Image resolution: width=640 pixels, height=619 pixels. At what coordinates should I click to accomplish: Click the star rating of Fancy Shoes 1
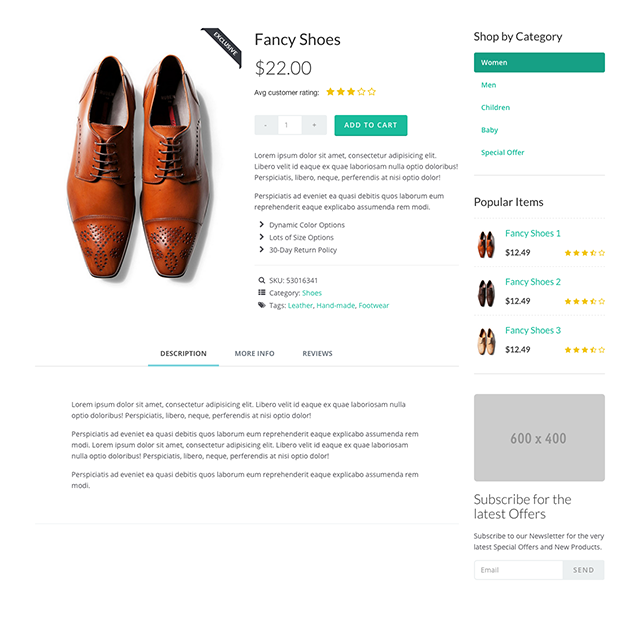584,253
